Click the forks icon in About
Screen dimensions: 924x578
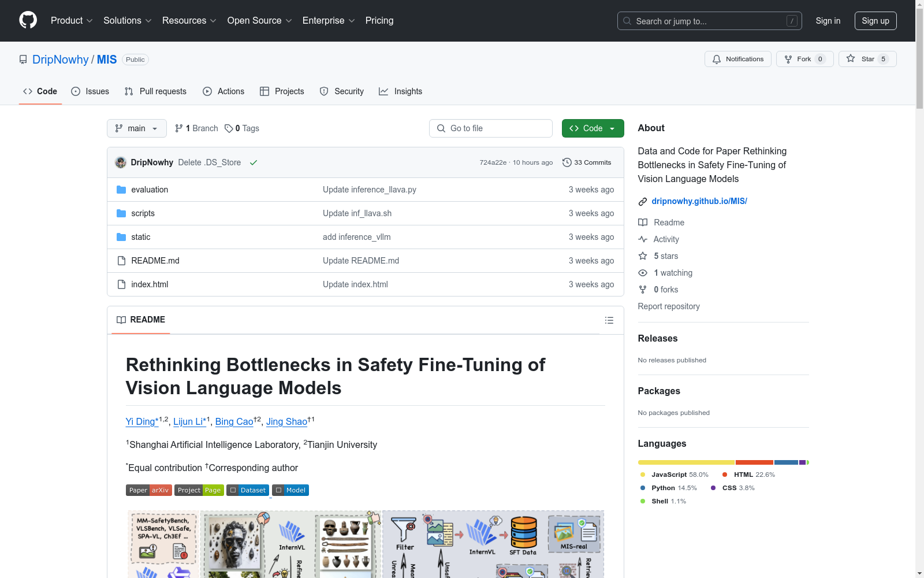[643, 290]
